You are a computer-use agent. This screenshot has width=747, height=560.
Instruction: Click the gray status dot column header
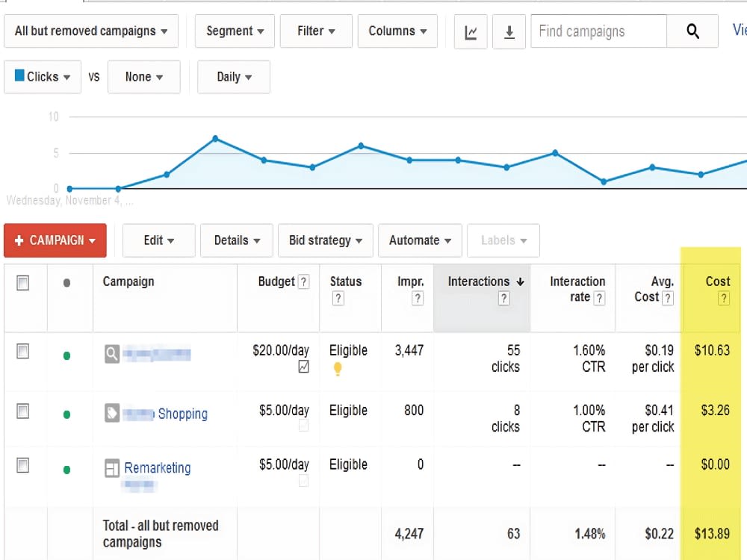click(66, 283)
